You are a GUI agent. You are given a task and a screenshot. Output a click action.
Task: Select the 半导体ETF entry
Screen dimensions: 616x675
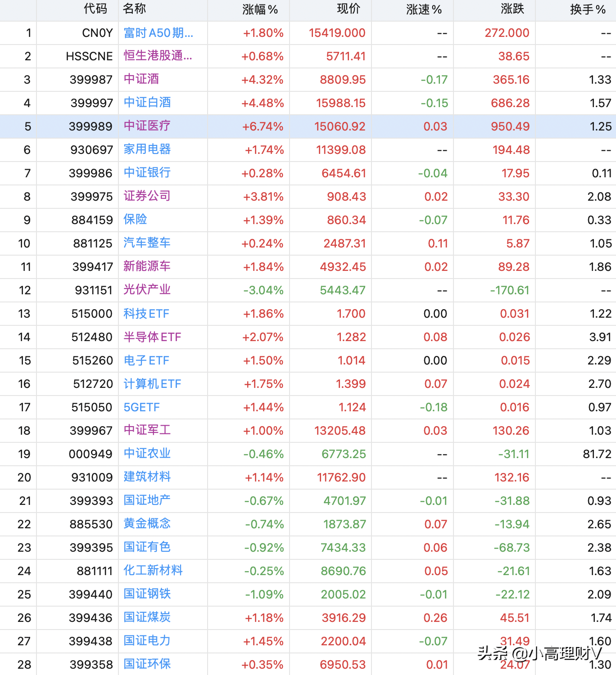[x=152, y=337]
